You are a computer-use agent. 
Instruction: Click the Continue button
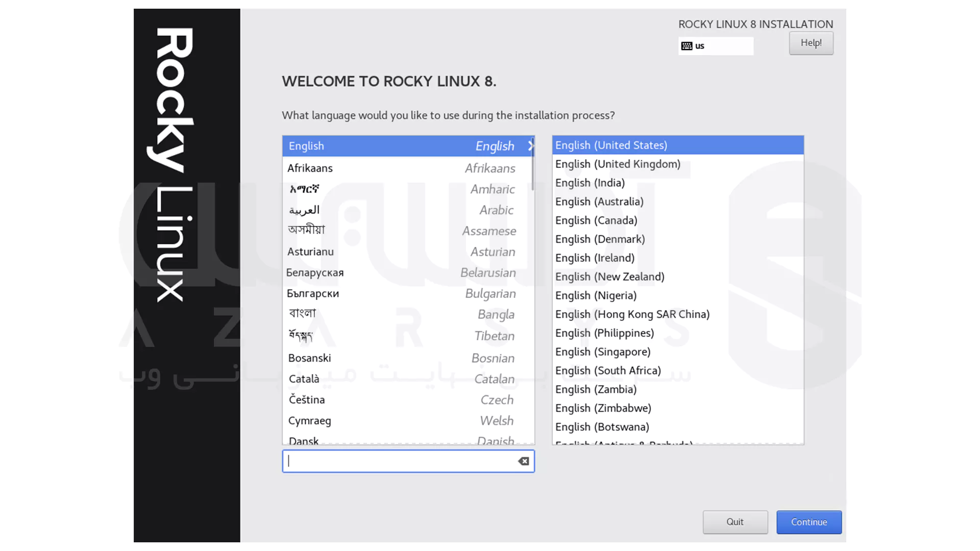[809, 522]
